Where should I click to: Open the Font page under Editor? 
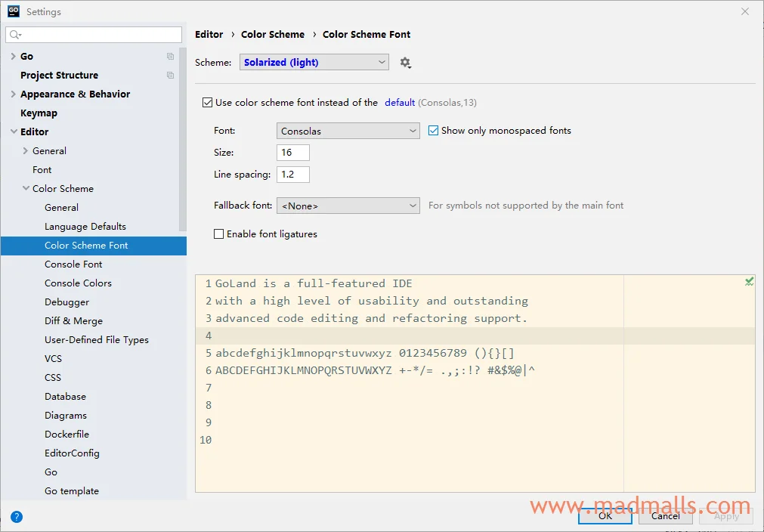click(x=42, y=169)
